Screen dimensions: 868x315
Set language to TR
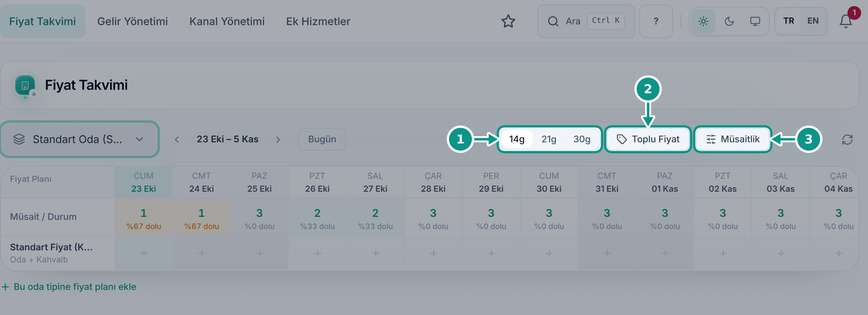coord(789,21)
